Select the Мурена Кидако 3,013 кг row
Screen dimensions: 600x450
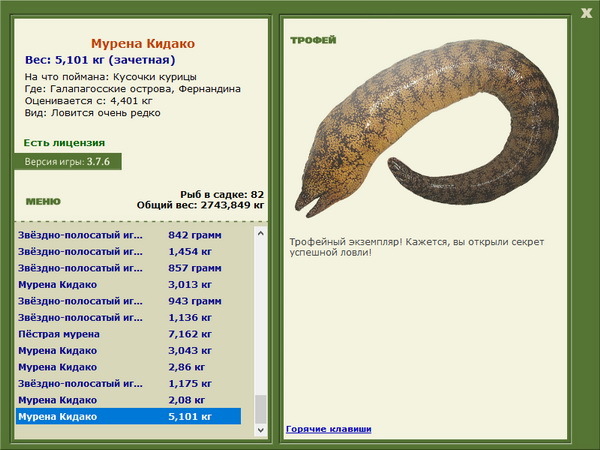(x=129, y=284)
